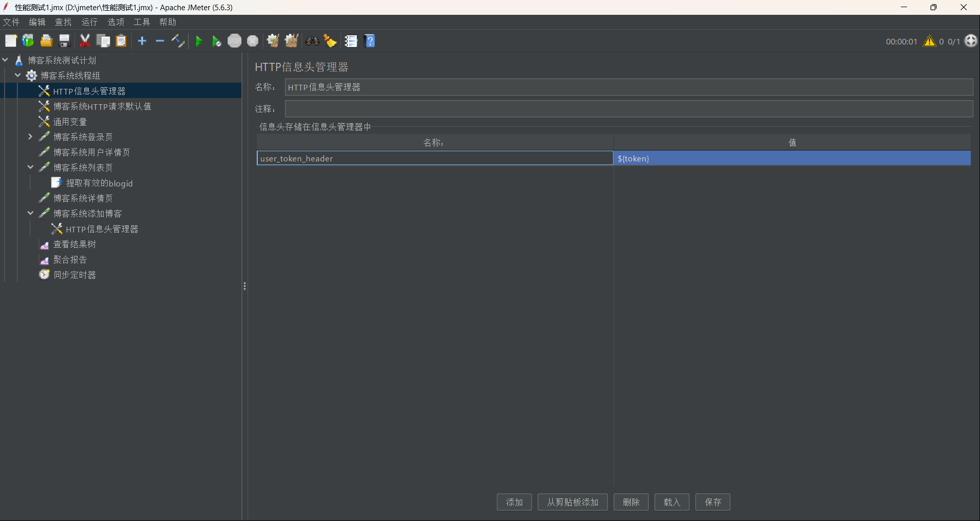Screen dimensions: 980x521
Task: Open the 选项 menu
Action: coord(116,22)
